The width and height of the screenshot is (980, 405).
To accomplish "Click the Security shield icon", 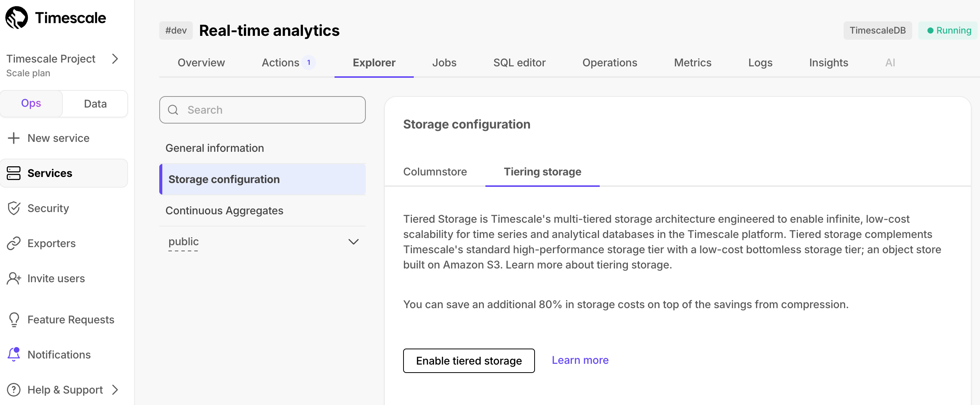I will pyautogui.click(x=14, y=208).
